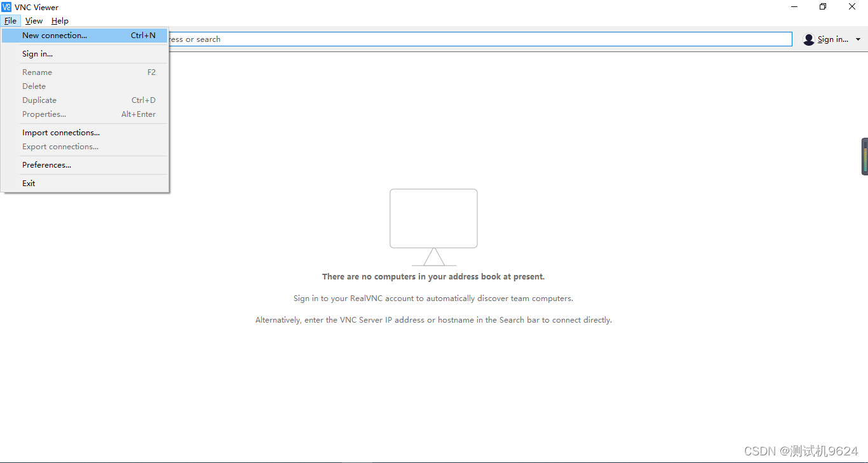Click 'There are no computers in your address book' text
The image size is (868, 463).
coord(433,277)
